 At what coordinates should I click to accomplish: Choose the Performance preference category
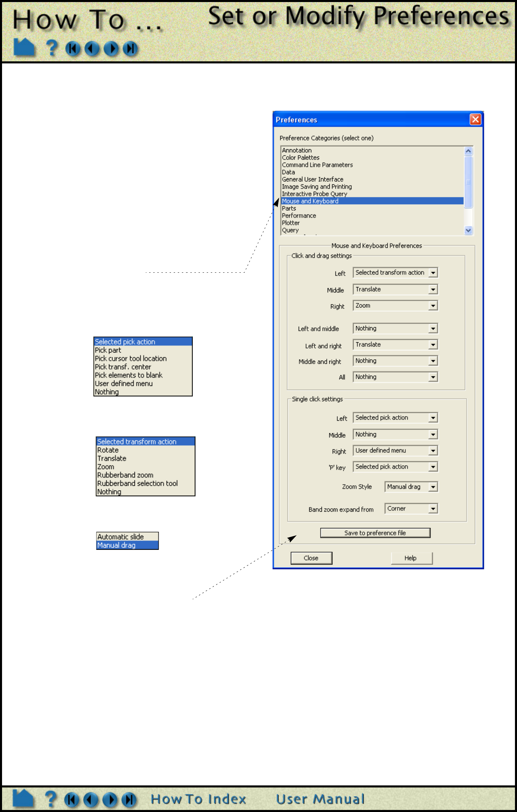(x=372, y=216)
